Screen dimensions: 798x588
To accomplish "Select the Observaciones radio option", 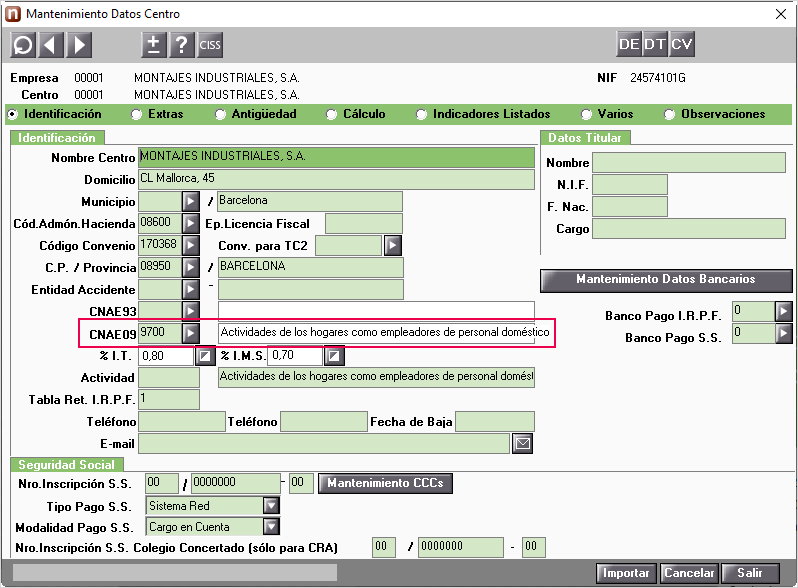I will pyautogui.click(x=670, y=115).
